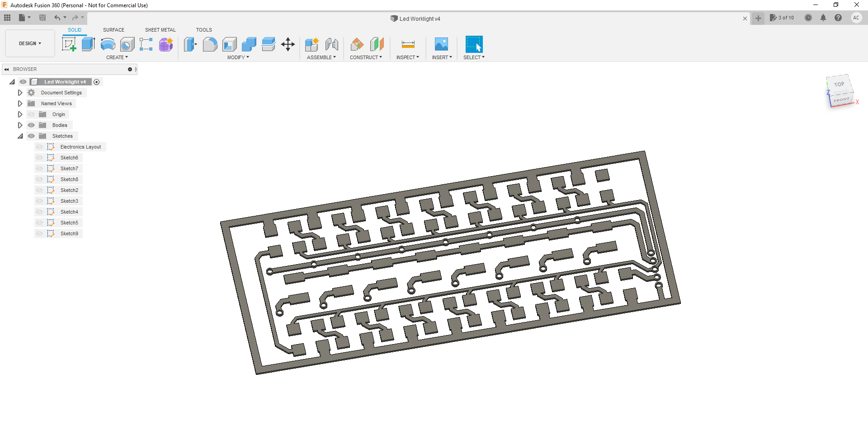The image size is (868, 434).
Task: Switch to the Surface tab
Action: tap(113, 30)
